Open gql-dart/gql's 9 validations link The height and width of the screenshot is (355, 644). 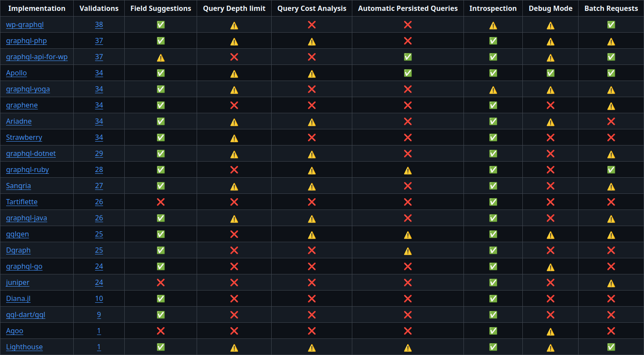point(99,315)
